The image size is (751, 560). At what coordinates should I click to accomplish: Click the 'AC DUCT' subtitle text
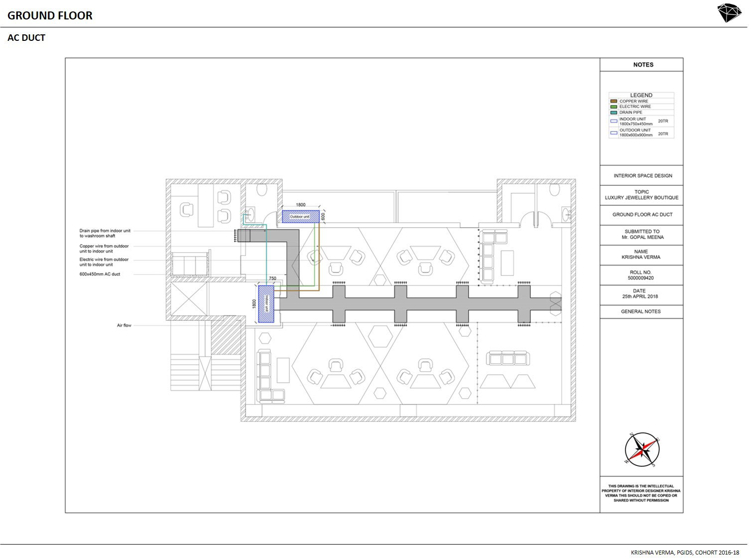click(26, 38)
